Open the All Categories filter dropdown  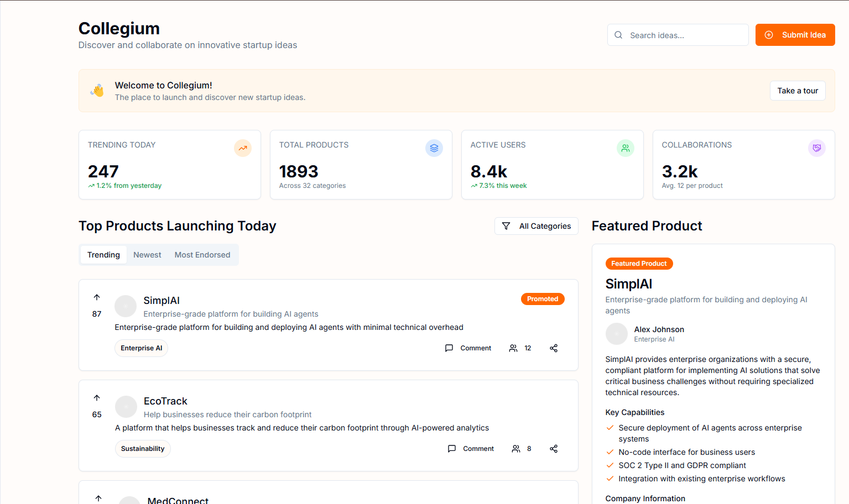coord(536,226)
